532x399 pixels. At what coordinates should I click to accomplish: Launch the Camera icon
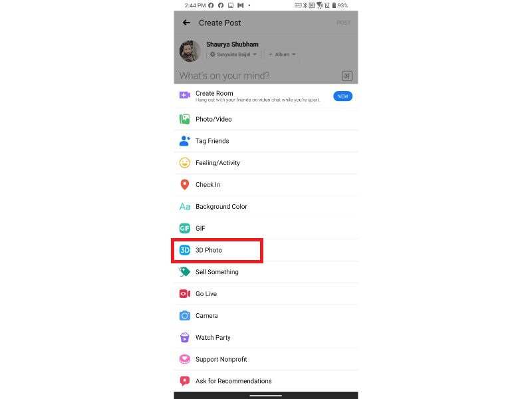185,315
